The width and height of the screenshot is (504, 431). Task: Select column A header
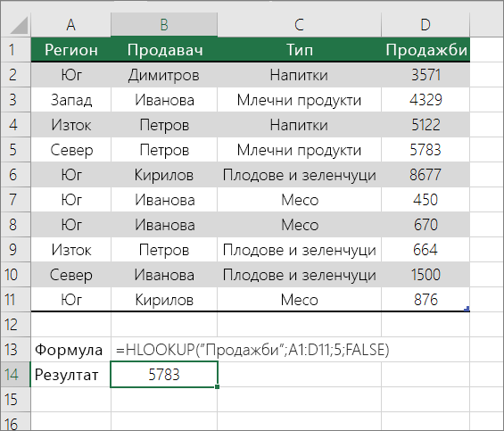(71, 25)
